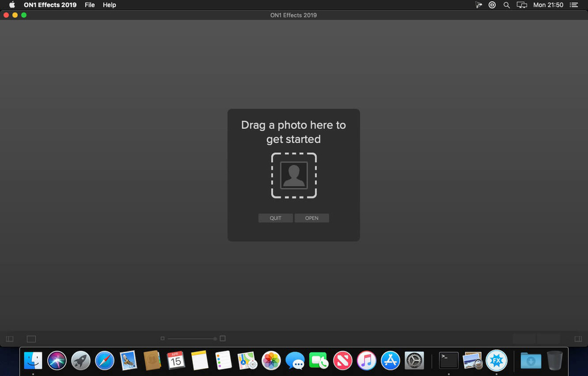Open Mail from the Dock
Viewport: 588px width, 376px height.
[x=128, y=360]
